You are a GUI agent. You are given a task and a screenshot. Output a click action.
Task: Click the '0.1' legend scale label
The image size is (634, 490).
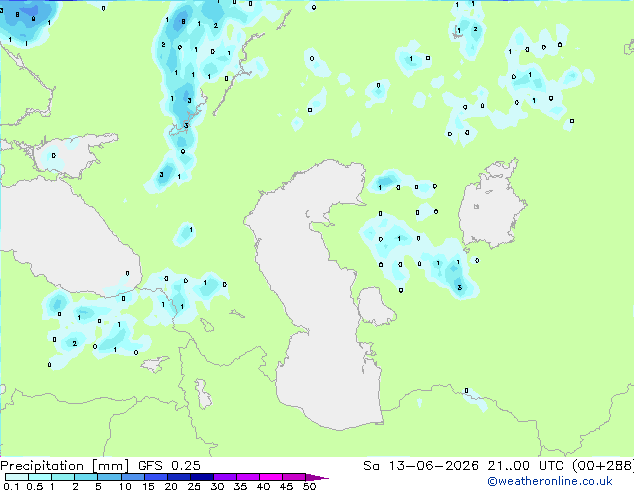click(11, 486)
